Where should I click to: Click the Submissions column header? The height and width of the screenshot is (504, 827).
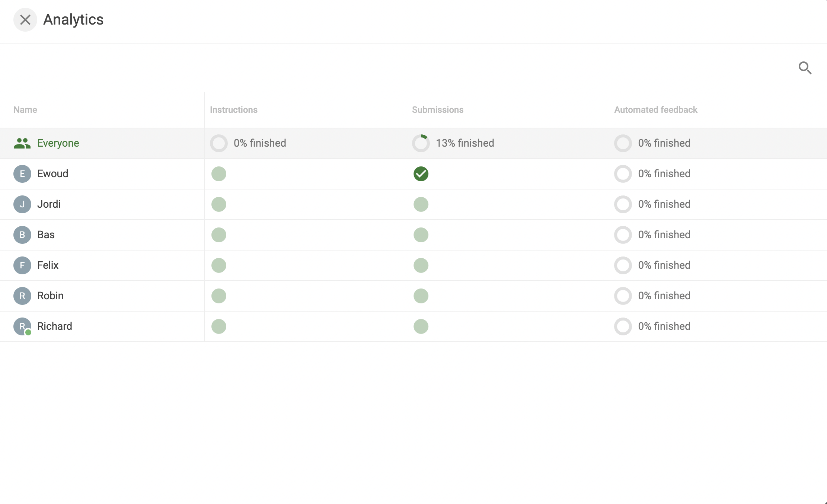coord(438,110)
